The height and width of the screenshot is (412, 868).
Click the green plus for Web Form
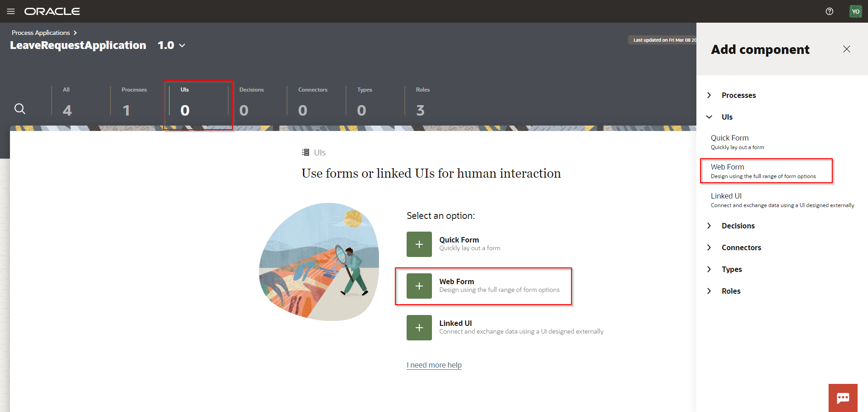(x=419, y=286)
